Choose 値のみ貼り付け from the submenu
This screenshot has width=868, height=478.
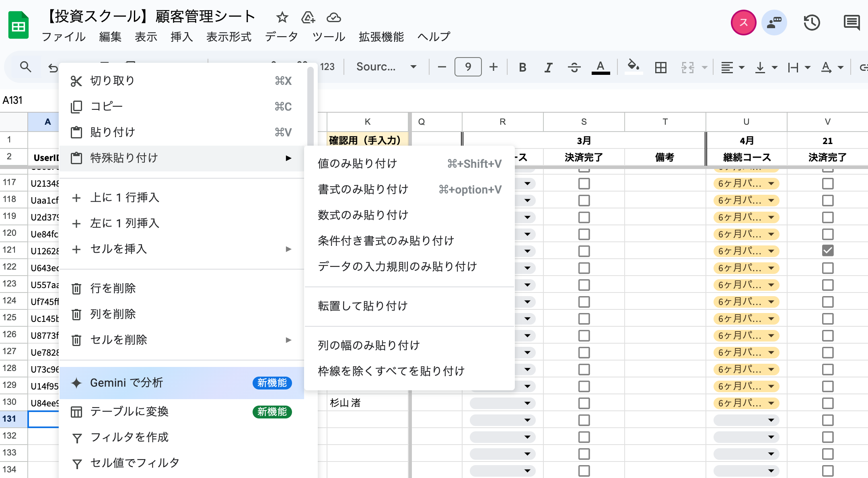(357, 164)
